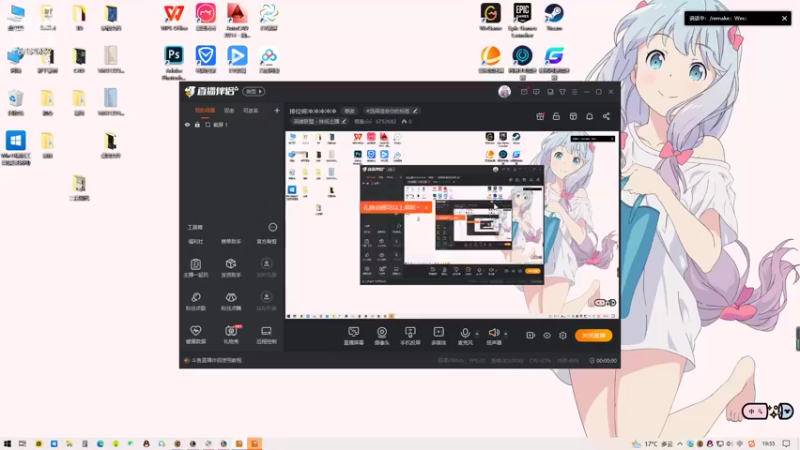Open the gift show tool with NEW badge

tap(231, 335)
